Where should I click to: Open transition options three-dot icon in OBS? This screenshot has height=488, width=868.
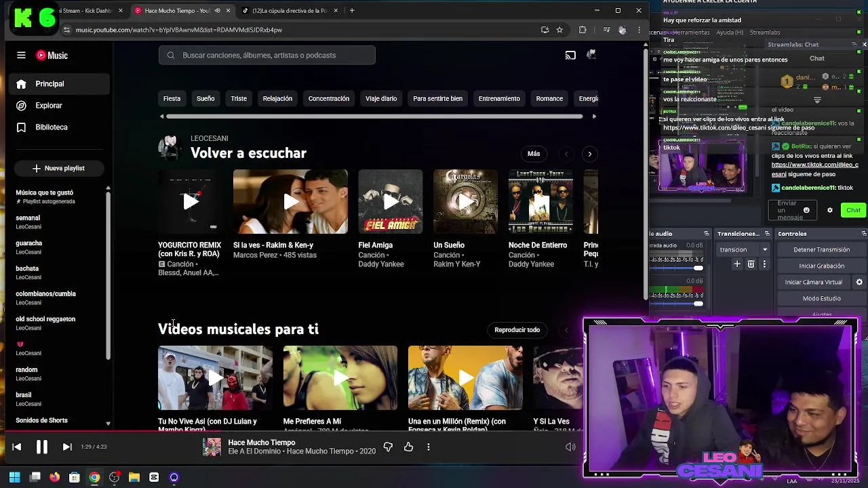pos(764,264)
